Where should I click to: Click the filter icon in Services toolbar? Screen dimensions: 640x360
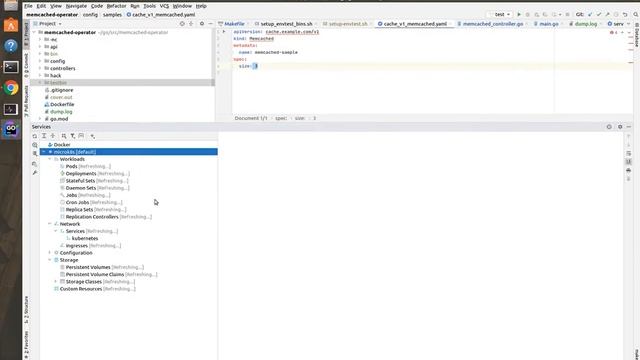coord(73,136)
